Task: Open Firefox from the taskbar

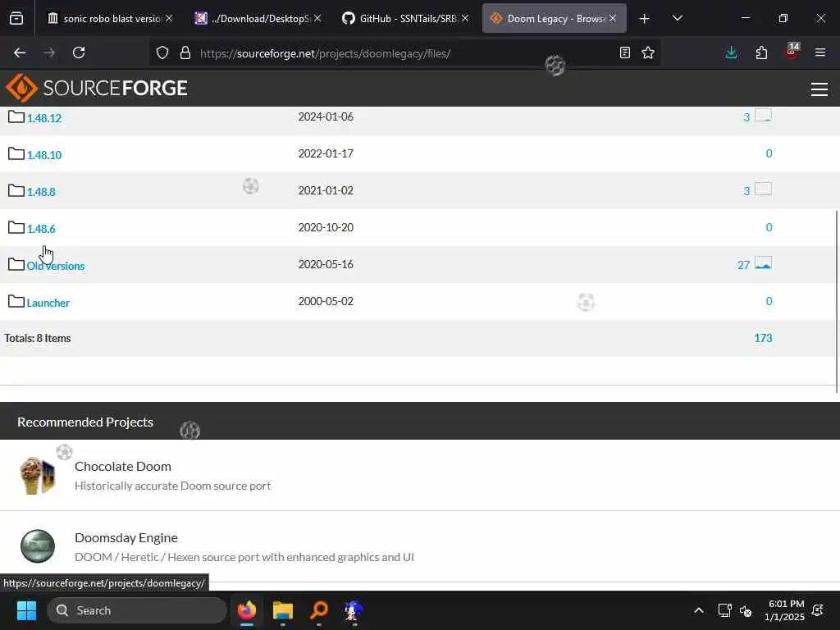Action: tap(247, 610)
